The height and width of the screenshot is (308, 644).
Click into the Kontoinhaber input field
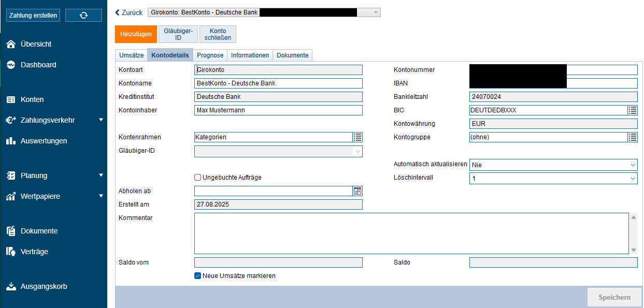[278, 110]
